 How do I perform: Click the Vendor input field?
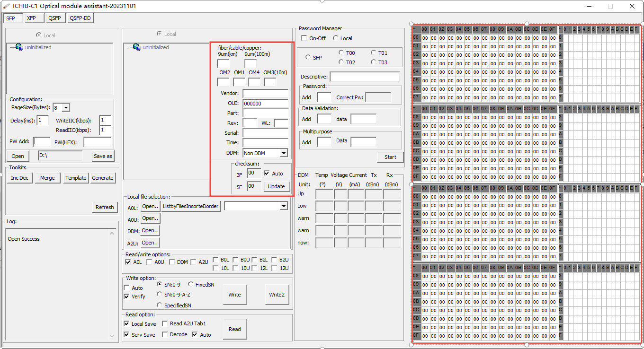pyautogui.click(x=265, y=93)
